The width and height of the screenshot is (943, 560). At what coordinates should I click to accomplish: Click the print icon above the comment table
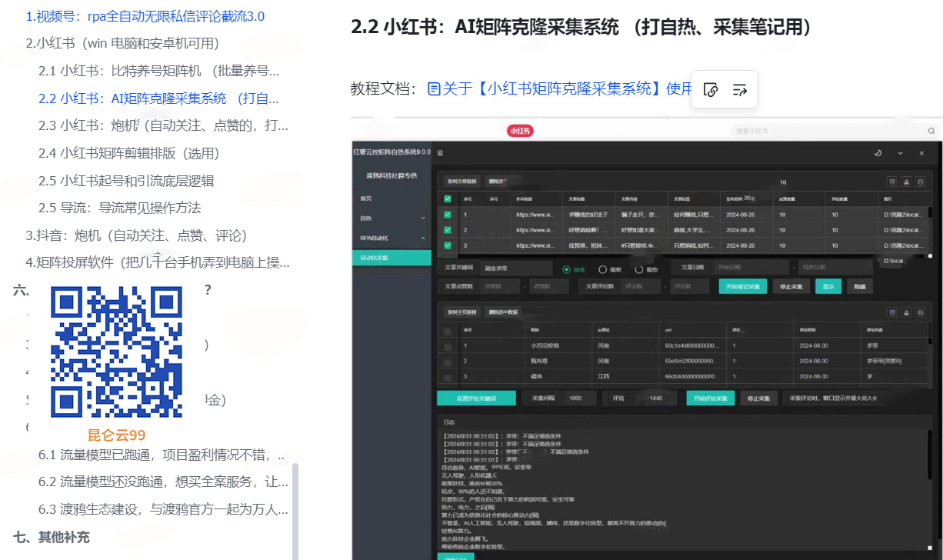[x=920, y=312]
